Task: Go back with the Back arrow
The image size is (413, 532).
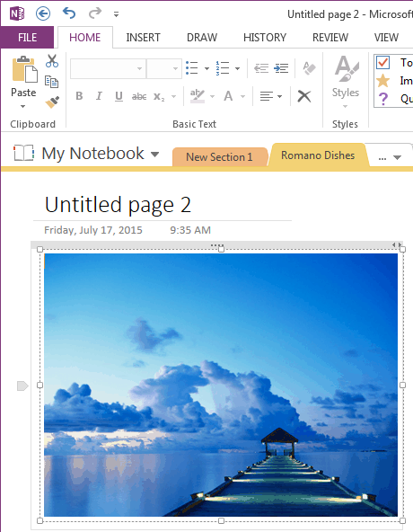Action: (x=43, y=13)
